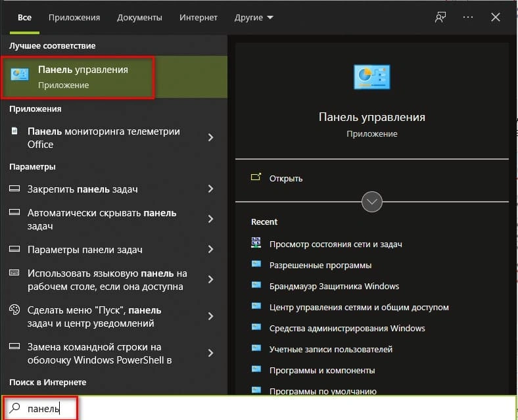Screen dimensions: 518x420
Task: Open Автоматически скрывать панель задач setting
Action: point(114,220)
